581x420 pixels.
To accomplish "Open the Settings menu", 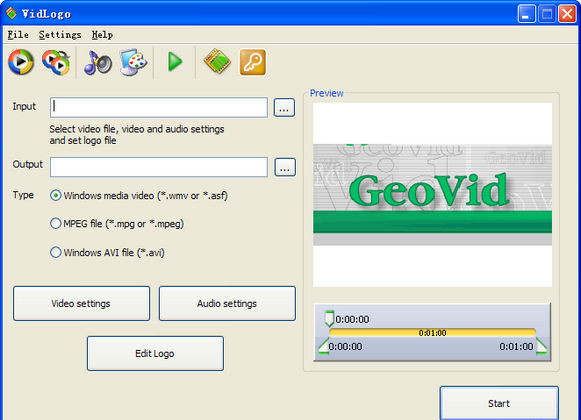I will point(60,35).
